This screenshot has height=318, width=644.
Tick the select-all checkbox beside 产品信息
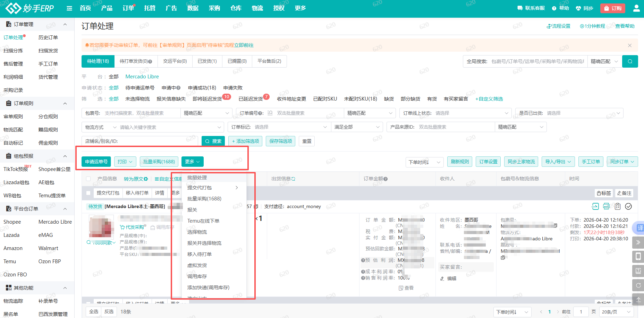point(88,179)
